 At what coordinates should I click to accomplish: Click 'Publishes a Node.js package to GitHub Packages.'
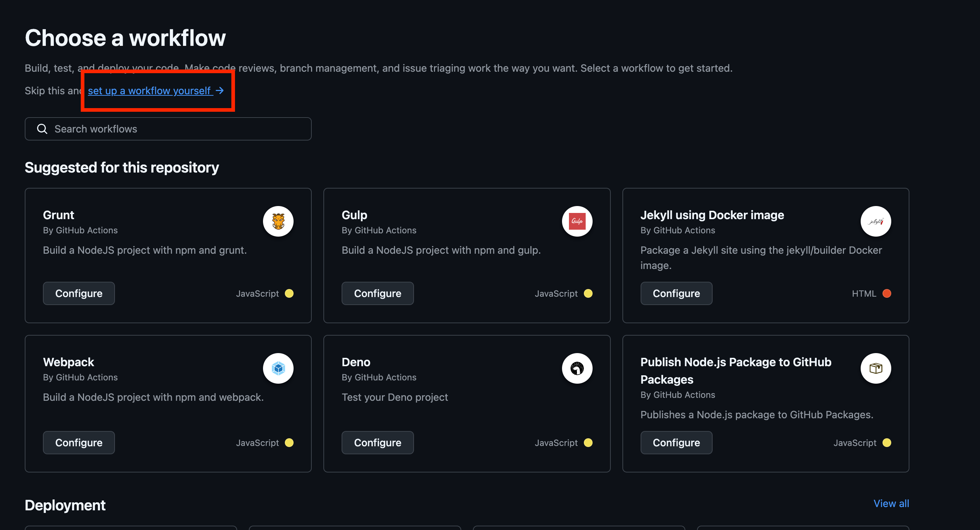757,415
